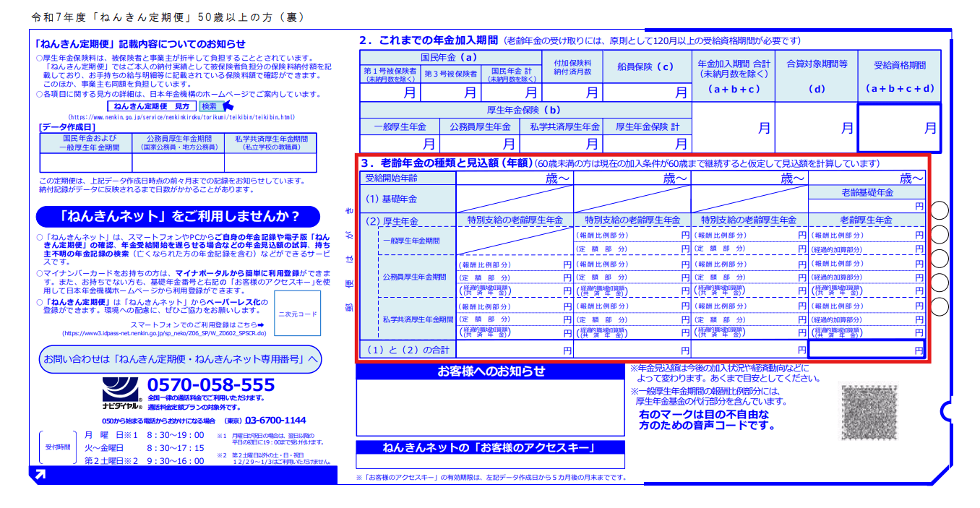This screenshot has width=980, height=508.
Task: Click phone number 0570-058-555
Action: (x=211, y=384)
